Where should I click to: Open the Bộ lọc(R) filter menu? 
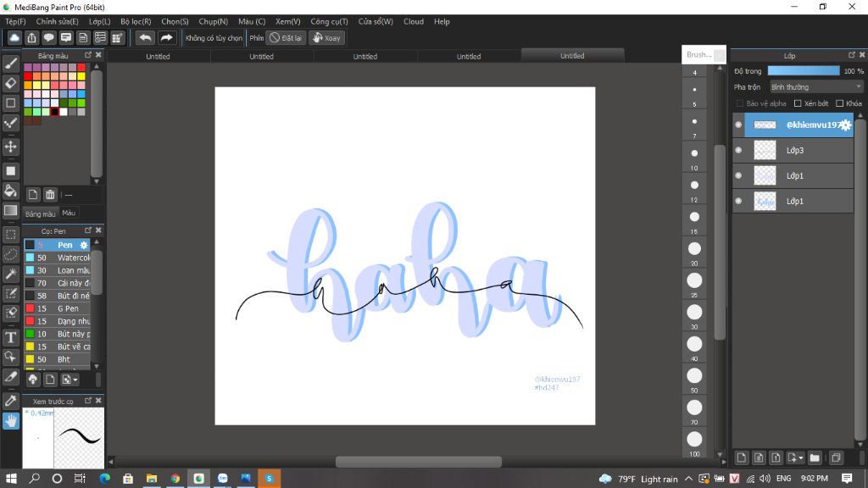136,21
